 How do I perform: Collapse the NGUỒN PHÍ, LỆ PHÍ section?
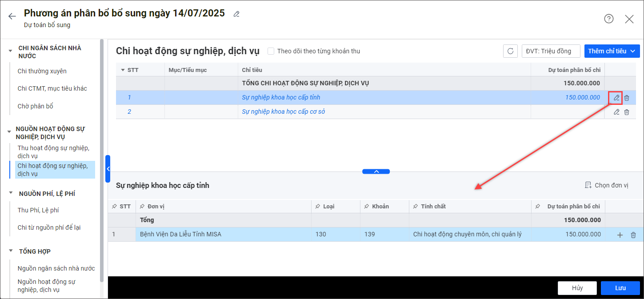pyautogui.click(x=10, y=193)
